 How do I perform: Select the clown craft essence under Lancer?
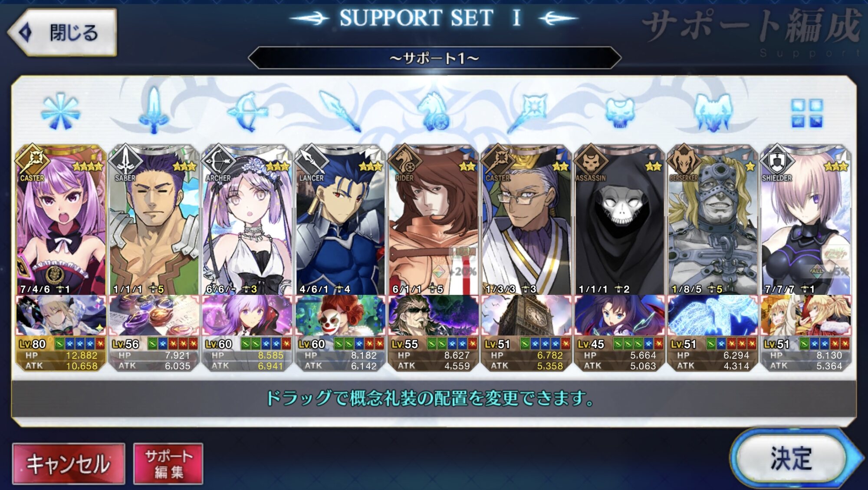click(x=340, y=316)
